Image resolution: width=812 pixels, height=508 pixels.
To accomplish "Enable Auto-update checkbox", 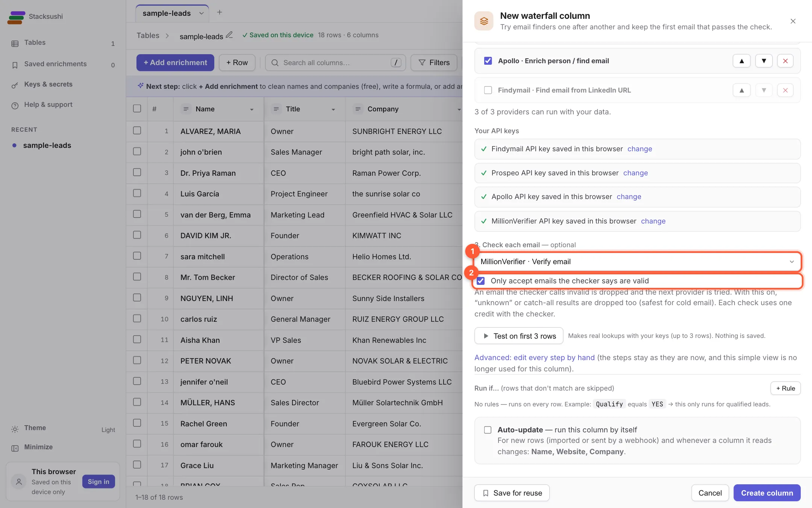I will [x=488, y=430].
